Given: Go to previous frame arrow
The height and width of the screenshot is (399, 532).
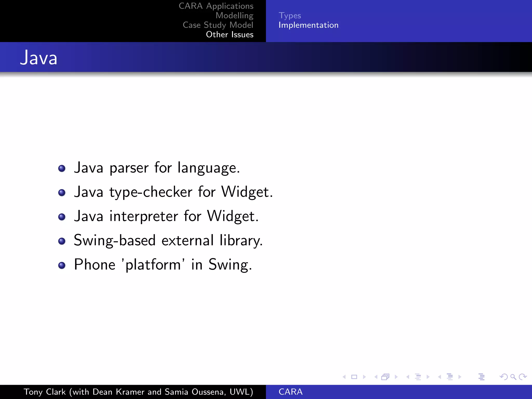Looking at the screenshot, I should click(376, 377).
